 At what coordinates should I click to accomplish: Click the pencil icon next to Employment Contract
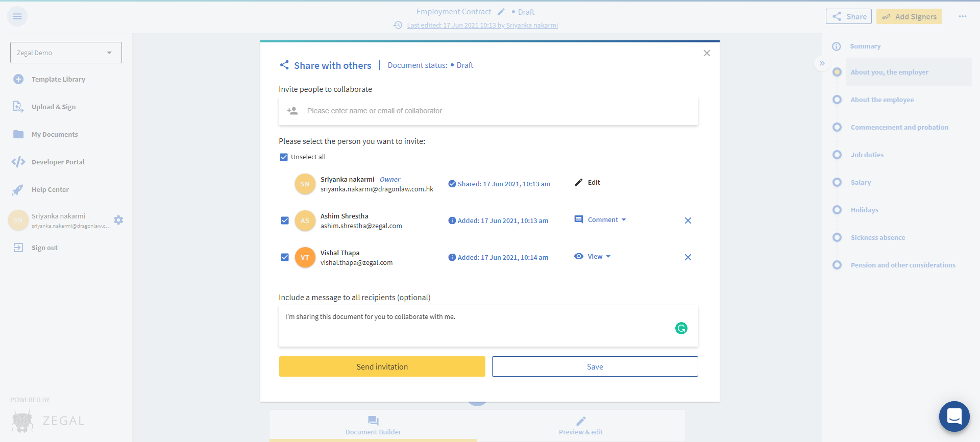(501, 12)
